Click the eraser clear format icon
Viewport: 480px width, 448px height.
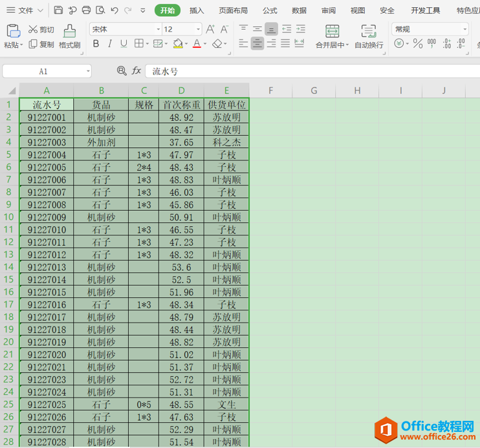click(x=217, y=44)
